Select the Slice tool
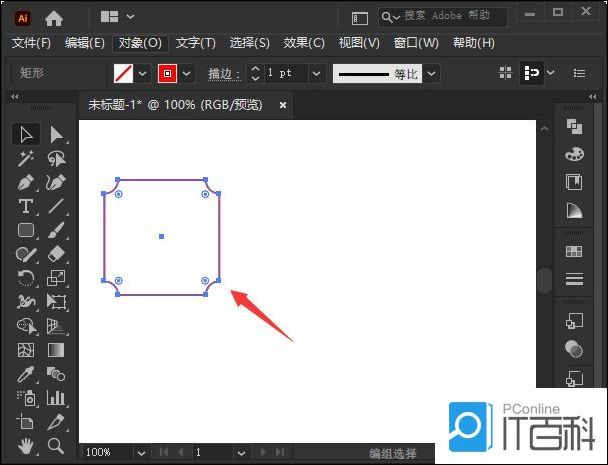This screenshot has width=608, height=465. [x=56, y=422]
